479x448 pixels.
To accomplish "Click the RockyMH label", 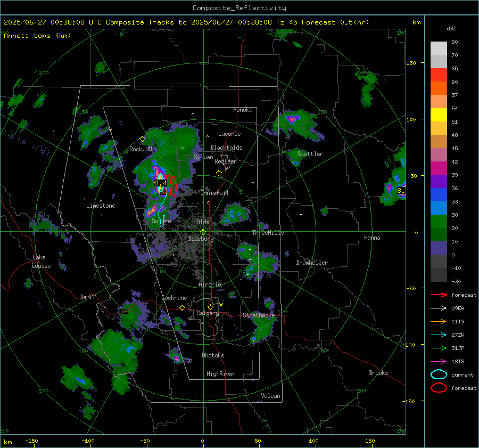I will tap(141, 149).
